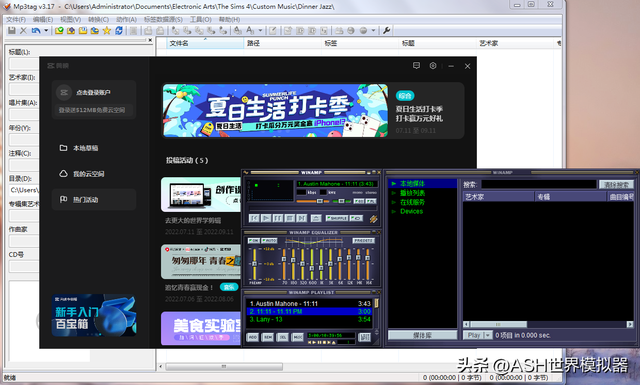The width and height of the screenshot is (640, 385).
Task: Click playlist SEL button
Action: click(282, 337)
